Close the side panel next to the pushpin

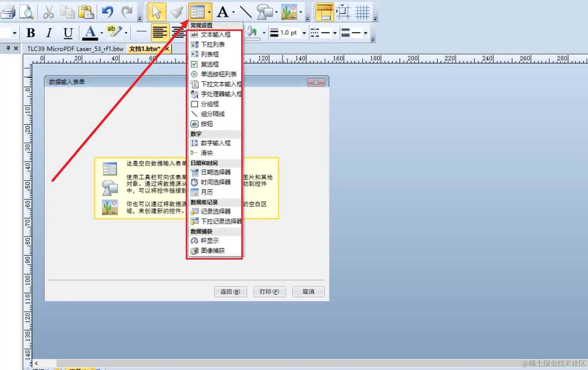[x=16, y=48]
